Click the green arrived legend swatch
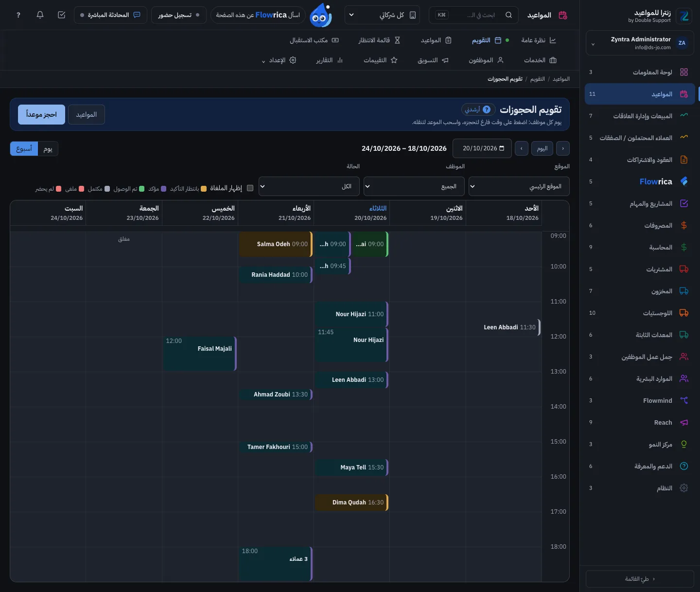The height and width of the screenshot is (592, 700). click(x=141, y=189)
